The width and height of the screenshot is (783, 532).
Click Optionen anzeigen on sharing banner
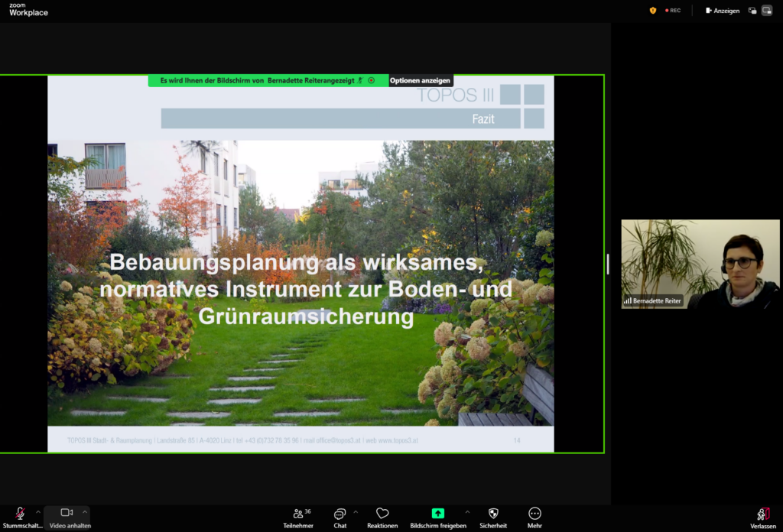point(421,80)
